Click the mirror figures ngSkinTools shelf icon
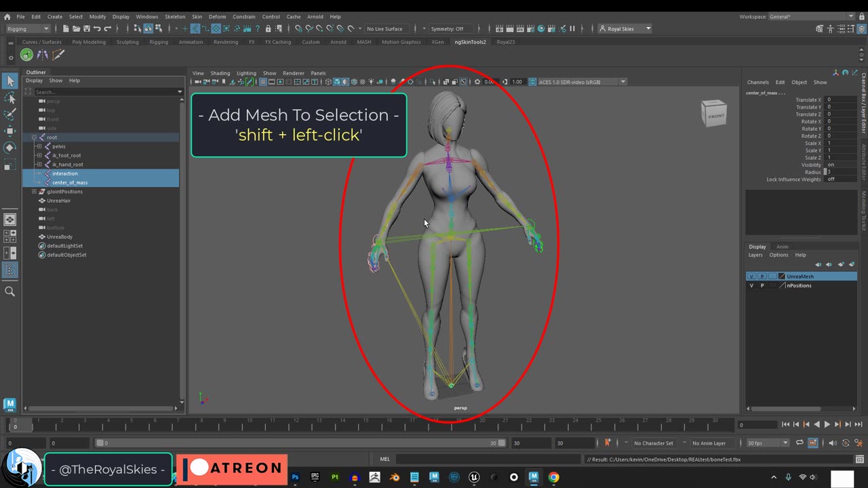This screenshot has width=868, height=488. [42, 55]
